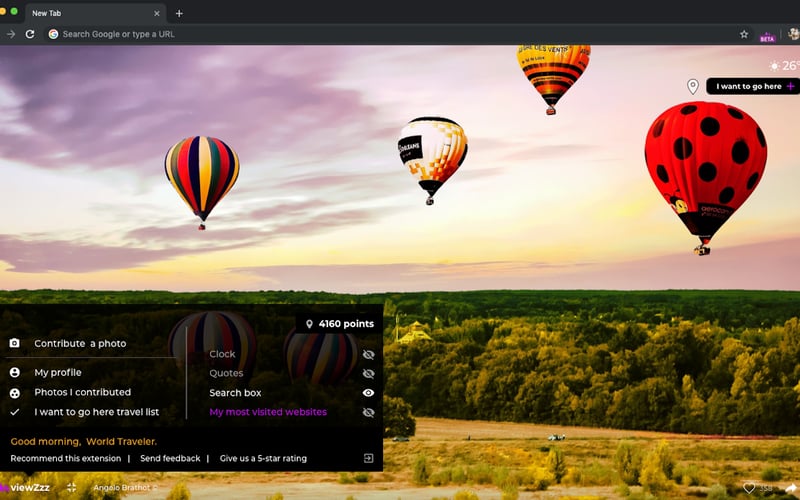Viewport: 800px width, 500px height.
Task: Click My most visited websites label
Action: [268, 412]
